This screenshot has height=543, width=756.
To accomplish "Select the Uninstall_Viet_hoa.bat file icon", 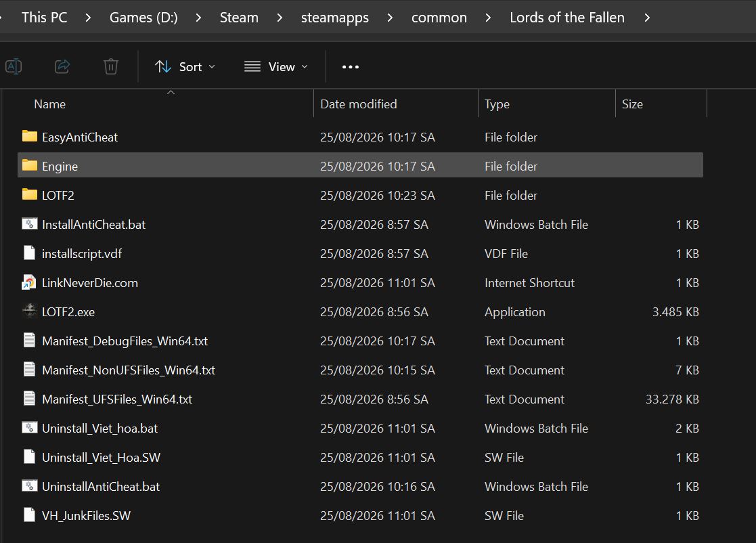I will click(29, 427).
